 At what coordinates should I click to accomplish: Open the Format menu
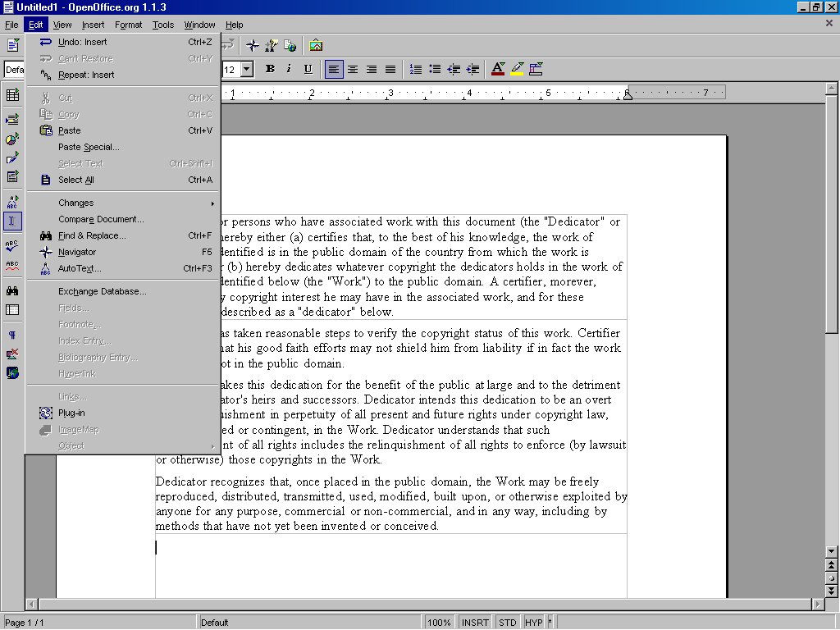click(128, 25)
